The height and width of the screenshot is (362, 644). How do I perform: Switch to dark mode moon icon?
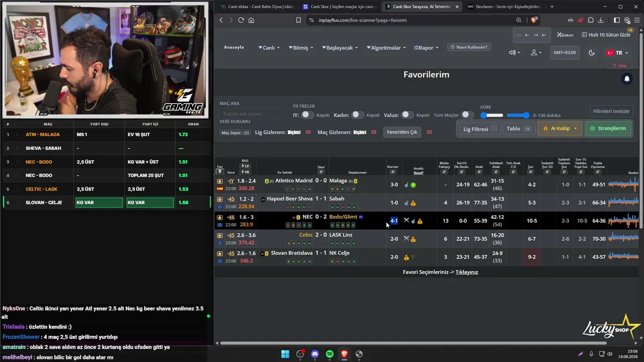click(592, 53)
